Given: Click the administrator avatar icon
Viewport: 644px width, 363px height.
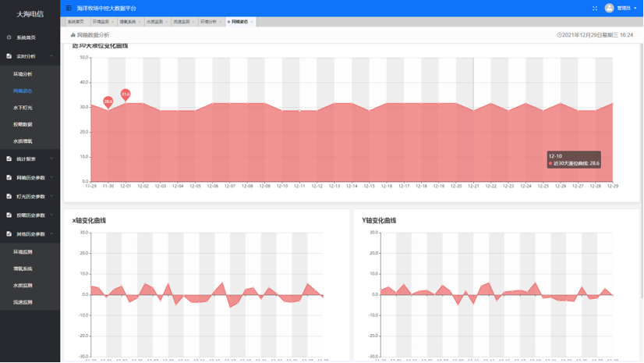Looking at the screenshot, I should (x=609, y=8).
